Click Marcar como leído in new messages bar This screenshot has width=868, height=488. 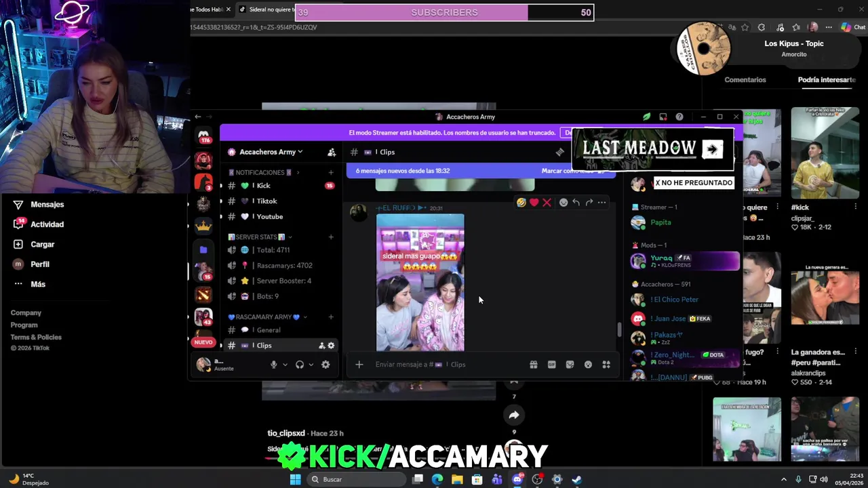click(x=572, y=171)
